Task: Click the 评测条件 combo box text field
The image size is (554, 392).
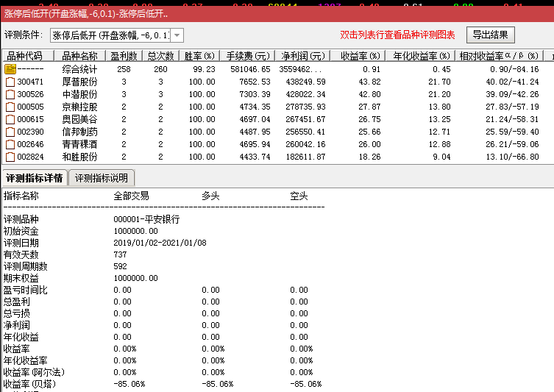Action: [x=110, y=35]
